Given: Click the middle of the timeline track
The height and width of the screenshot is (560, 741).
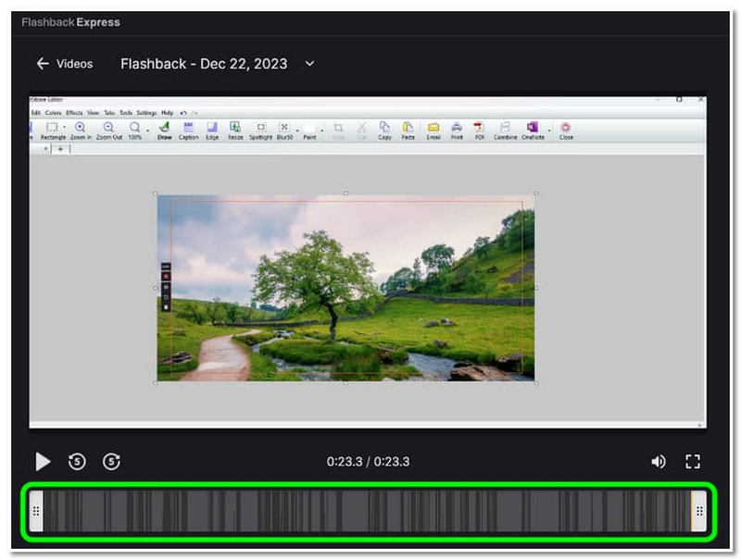Looking at the screenshot, I should [x=368, y=510].
